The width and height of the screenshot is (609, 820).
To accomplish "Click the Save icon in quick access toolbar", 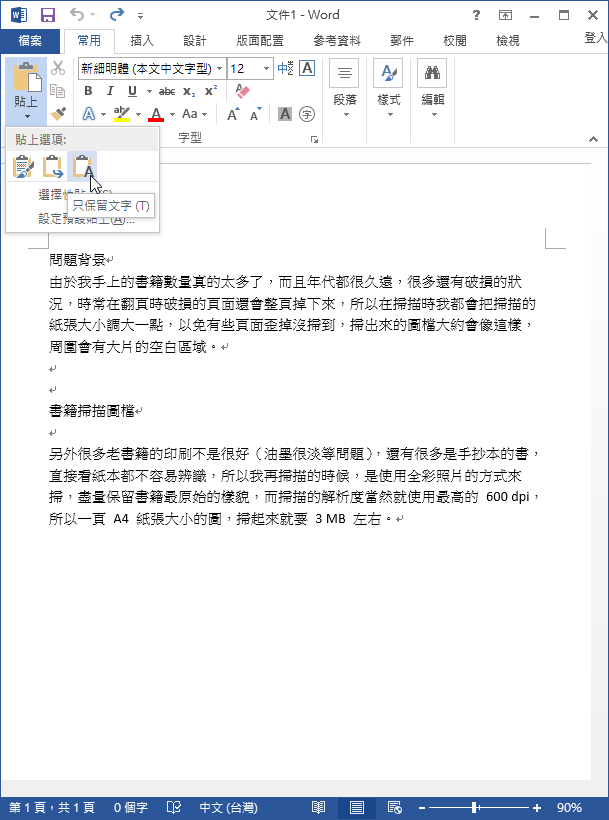I will [48, 15].
